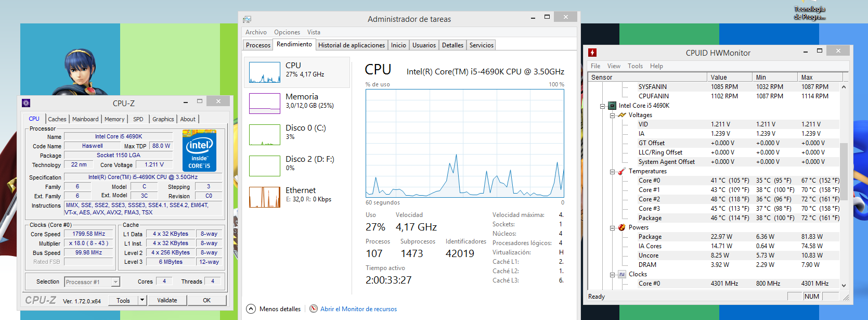868x320 pixels.
Task: Open the View menu in HWMonitor
Action: point(614,66)
